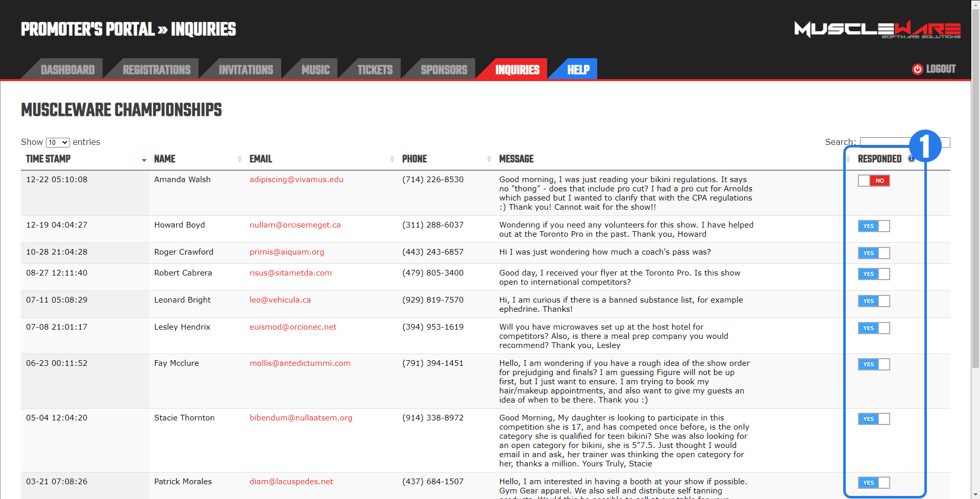Open the Sponsors tab
This screenshot has width=980, height=499.
coord(444,70)
